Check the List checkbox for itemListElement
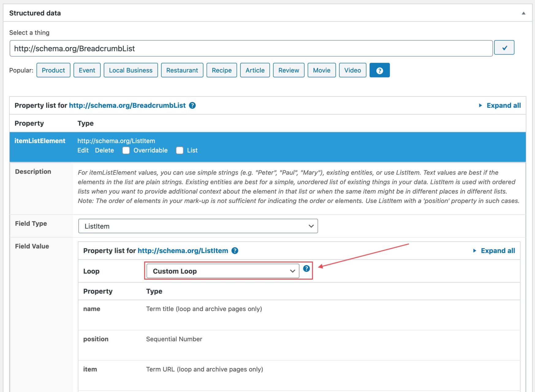The height and width of the screenshot is (392, 535). [x=179, y=150]
